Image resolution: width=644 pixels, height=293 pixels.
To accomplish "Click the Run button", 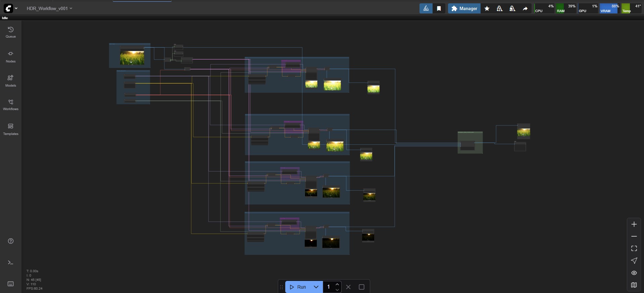I will (298, 287).
